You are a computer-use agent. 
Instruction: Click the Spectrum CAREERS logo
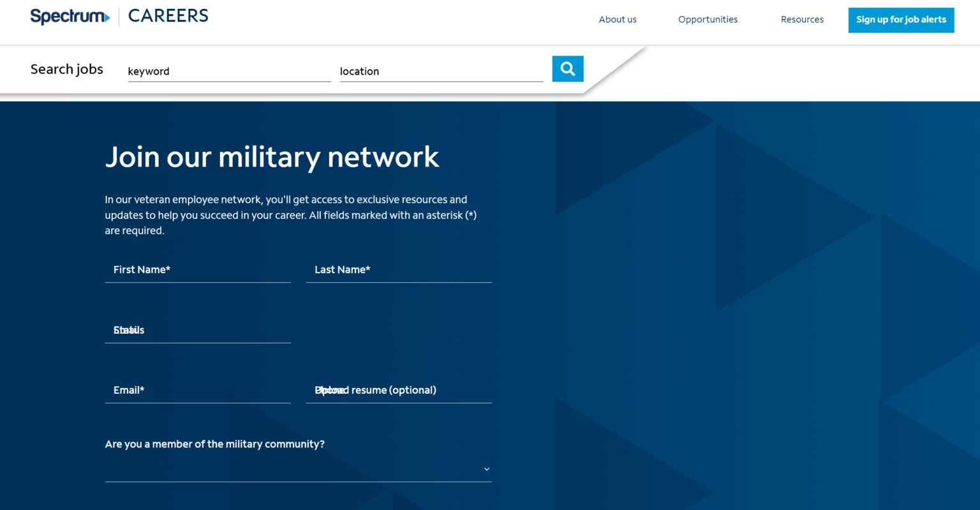(x=119, y=16)
